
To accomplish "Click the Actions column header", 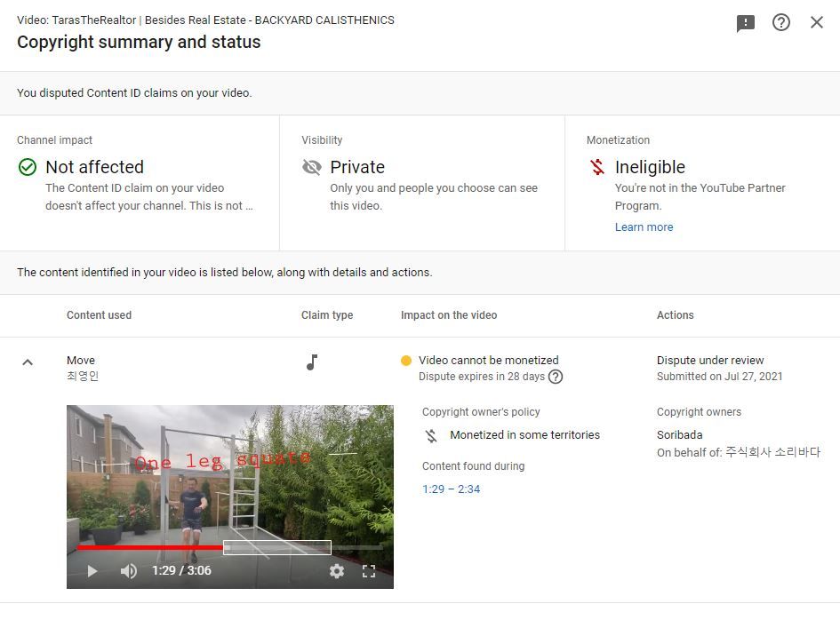I will 675,315.
